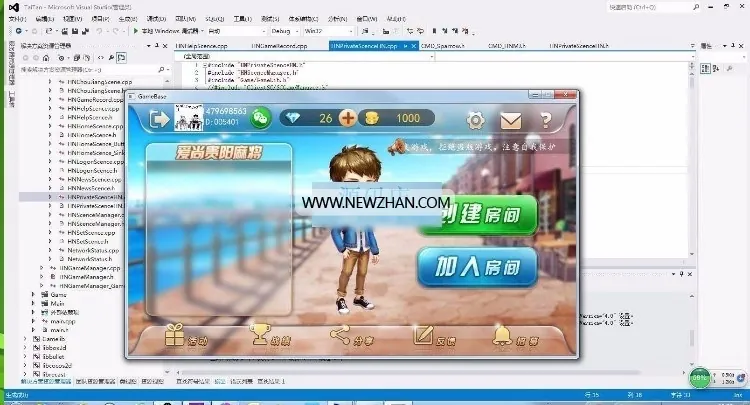Image resolution: width=750 pixels, height=405 pixels.
Task: Open the Debug configuration dropdown
Action: pyautogui.click(x=285, y=31)
